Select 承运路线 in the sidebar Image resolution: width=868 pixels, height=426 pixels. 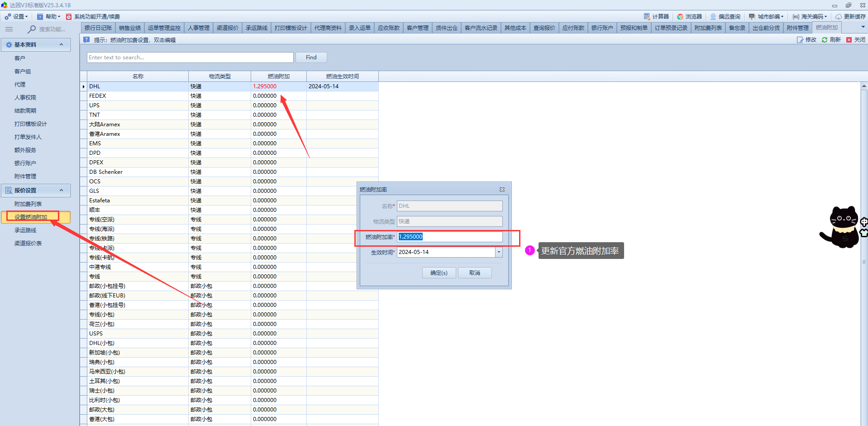pyautogui.click(x=25, y=230)
